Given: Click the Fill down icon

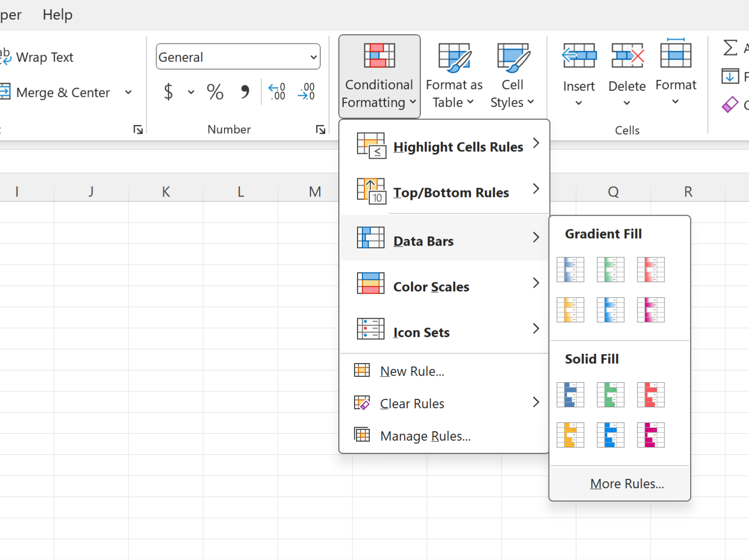Looking at the screenshot, I should (730, 77).
